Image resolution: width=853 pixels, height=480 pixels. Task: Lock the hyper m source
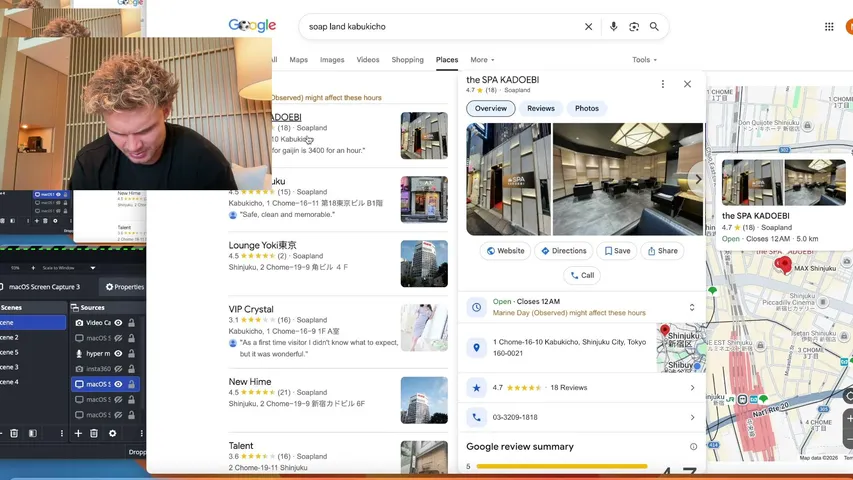[131, 353]
